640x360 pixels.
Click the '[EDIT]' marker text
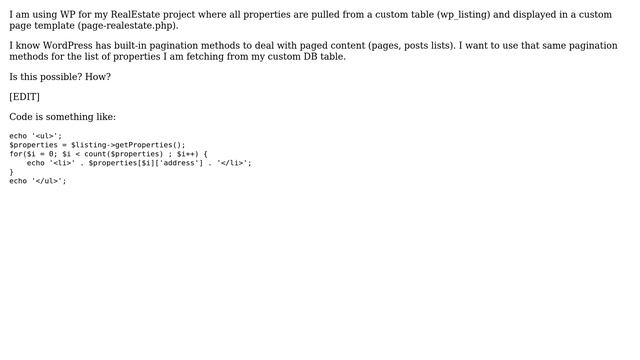coord(24,97)
